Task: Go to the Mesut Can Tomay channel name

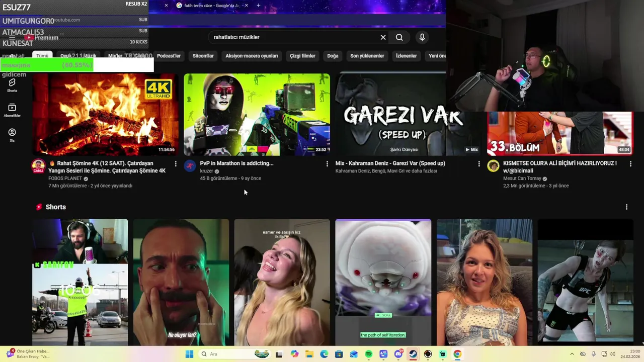Action: (x=522, y=178)
